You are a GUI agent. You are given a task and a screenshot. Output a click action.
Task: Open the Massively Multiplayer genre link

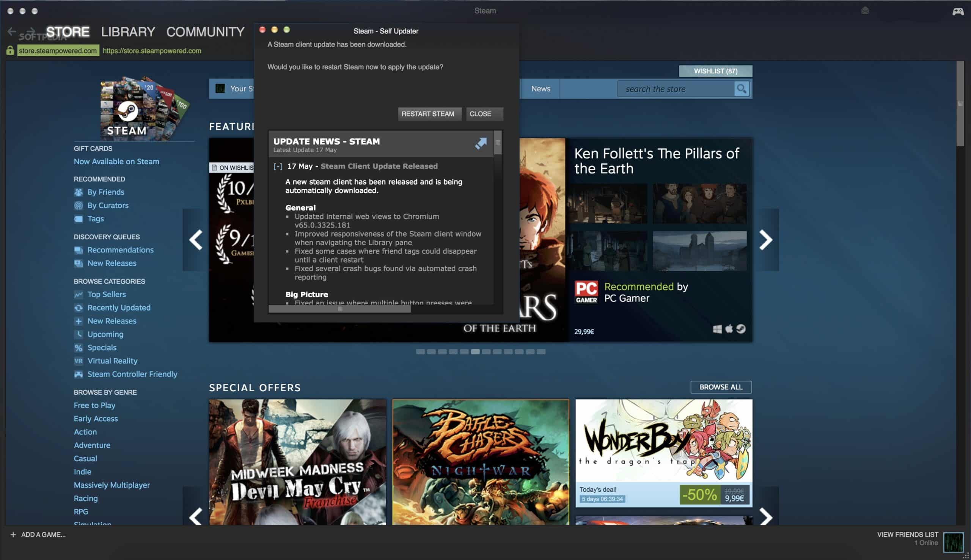(112, 485)
